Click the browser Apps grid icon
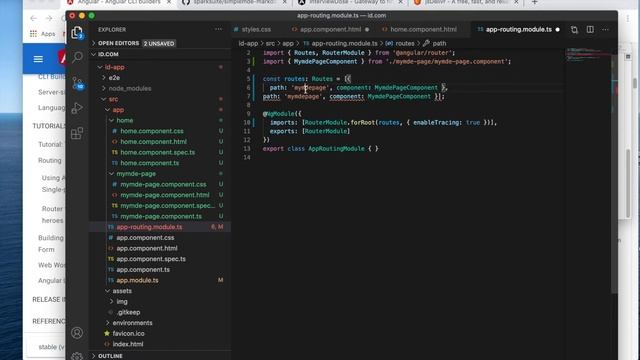This screenshot has height=360, width=640. pos(33,33)
